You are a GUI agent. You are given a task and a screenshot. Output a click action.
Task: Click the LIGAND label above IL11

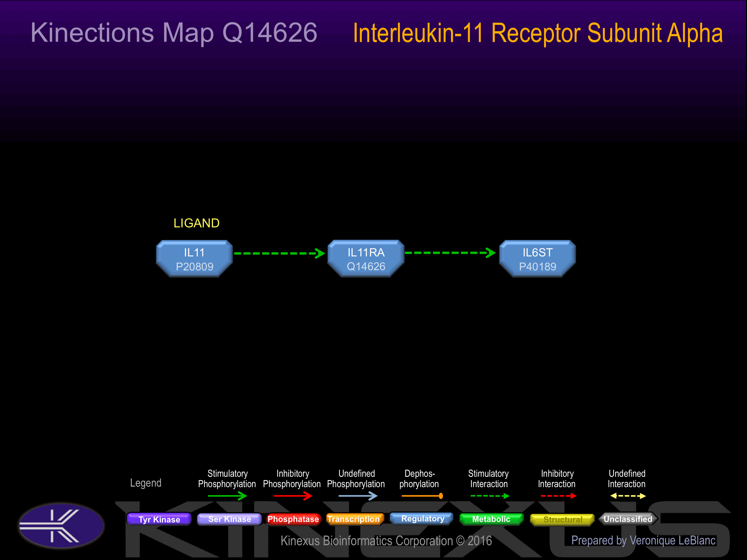click(x=197, y=223)
